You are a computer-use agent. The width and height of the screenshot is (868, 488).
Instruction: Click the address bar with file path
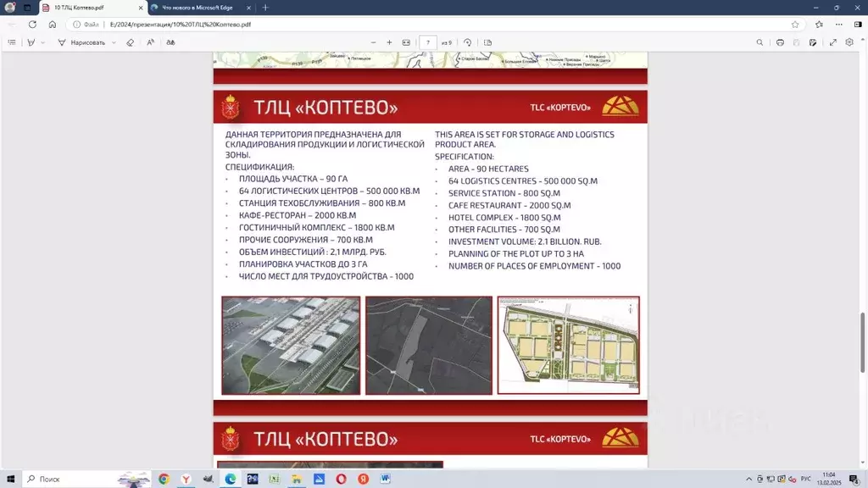tap(437, 25)
